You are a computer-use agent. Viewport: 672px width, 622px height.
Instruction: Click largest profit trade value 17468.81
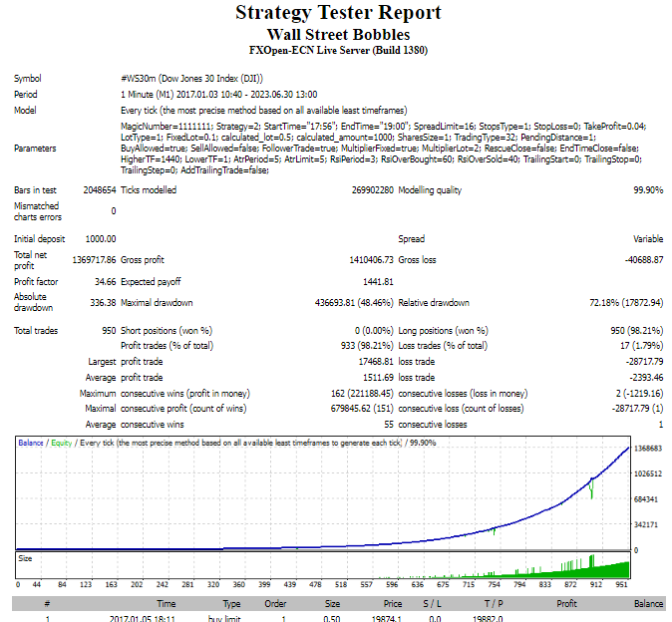[376, 362]
